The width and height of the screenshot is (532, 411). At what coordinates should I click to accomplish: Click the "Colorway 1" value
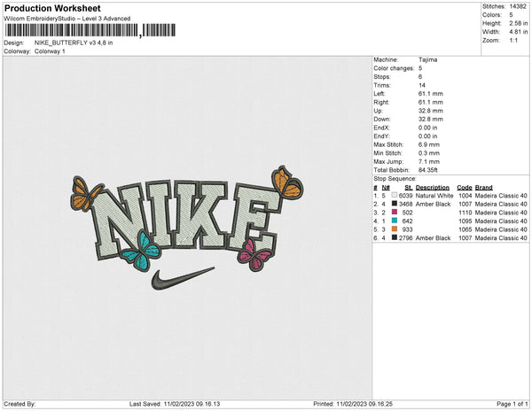tap(50, 51)
